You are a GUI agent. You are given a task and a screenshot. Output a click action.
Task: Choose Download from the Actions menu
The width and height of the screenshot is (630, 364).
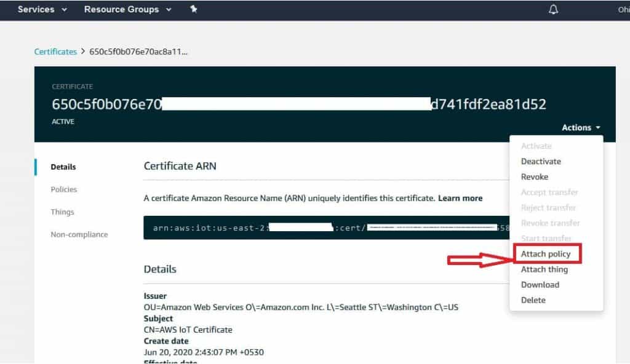(540, 285)
